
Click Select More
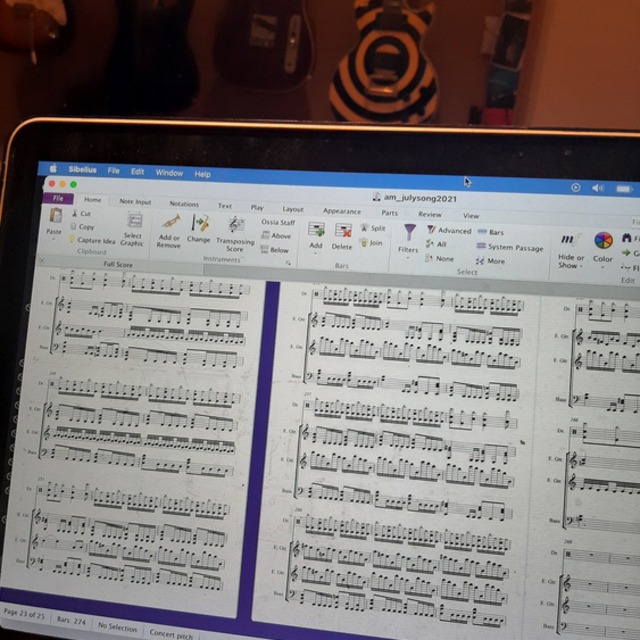[x=490, y=261]
